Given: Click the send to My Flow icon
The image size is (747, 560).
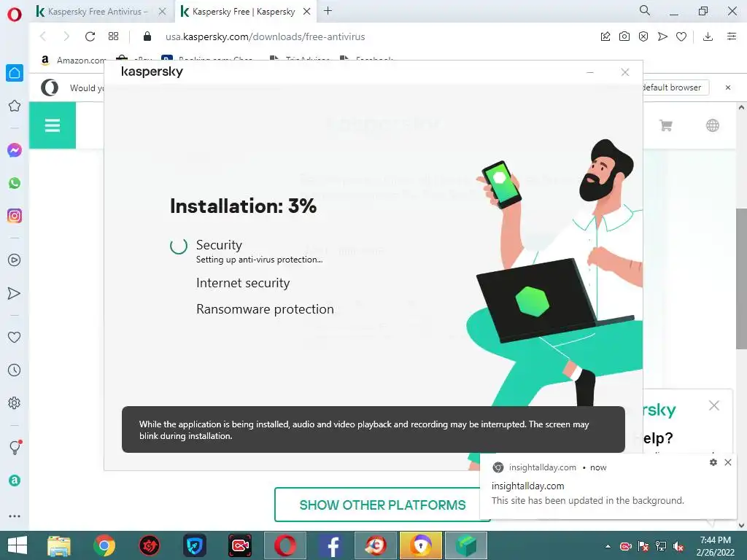Looking at the screenshot, I should (x=662, y=36).
